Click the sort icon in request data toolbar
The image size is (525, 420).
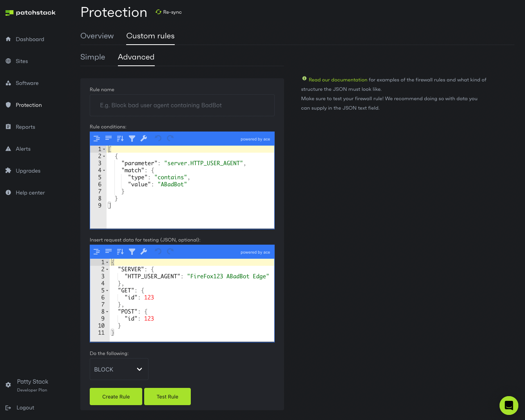(x=120, y=252)
